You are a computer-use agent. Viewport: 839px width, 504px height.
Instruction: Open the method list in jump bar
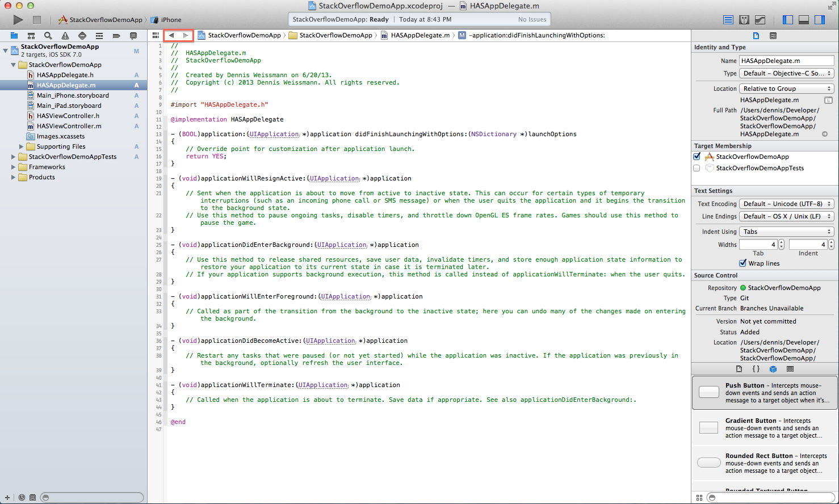531,35
